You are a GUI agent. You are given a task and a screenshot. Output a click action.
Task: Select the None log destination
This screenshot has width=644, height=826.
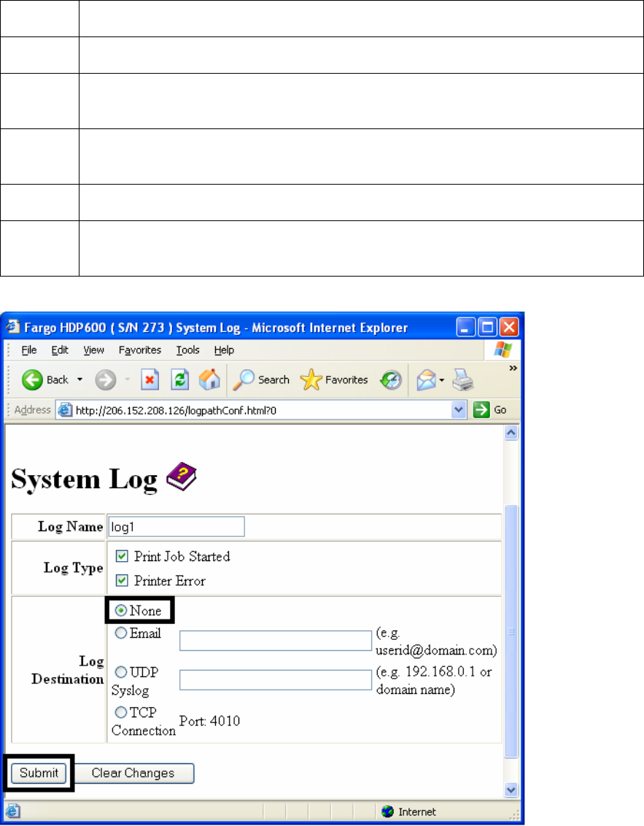120,611
